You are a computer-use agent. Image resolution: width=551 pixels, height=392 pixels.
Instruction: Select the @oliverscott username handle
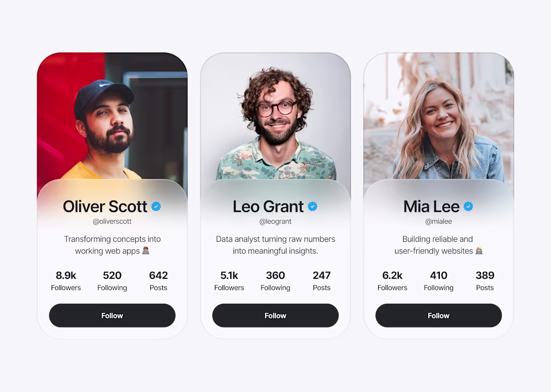click(x=112, y=221)
